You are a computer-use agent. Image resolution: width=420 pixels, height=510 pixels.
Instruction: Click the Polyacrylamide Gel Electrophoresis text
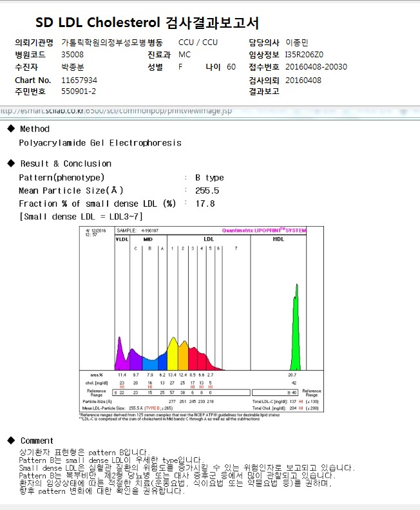100,143
